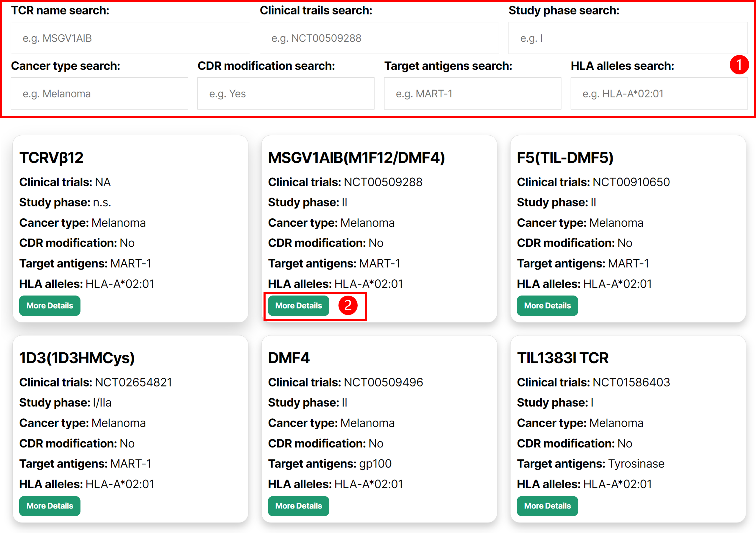The width and height of the screenshot is (756, 533).
Task: Open More Details for TIL1383I TCR
Action: click(x=547, y=506)
